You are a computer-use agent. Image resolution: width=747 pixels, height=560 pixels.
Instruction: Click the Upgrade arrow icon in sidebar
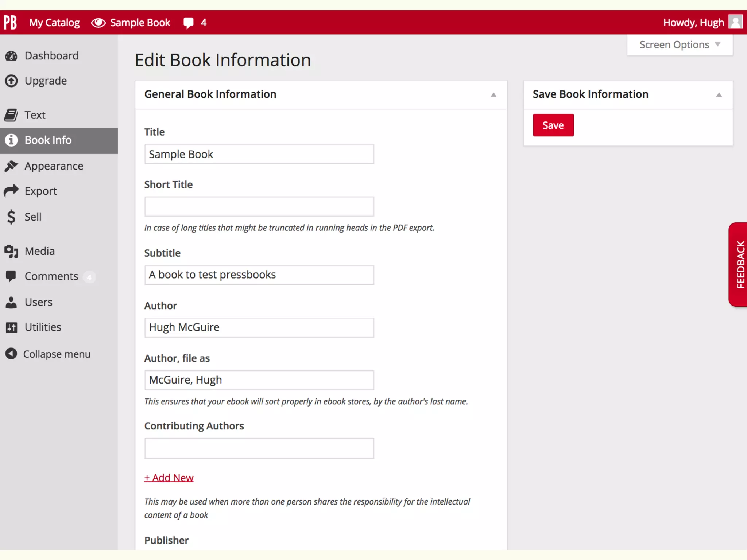point(11,81)
